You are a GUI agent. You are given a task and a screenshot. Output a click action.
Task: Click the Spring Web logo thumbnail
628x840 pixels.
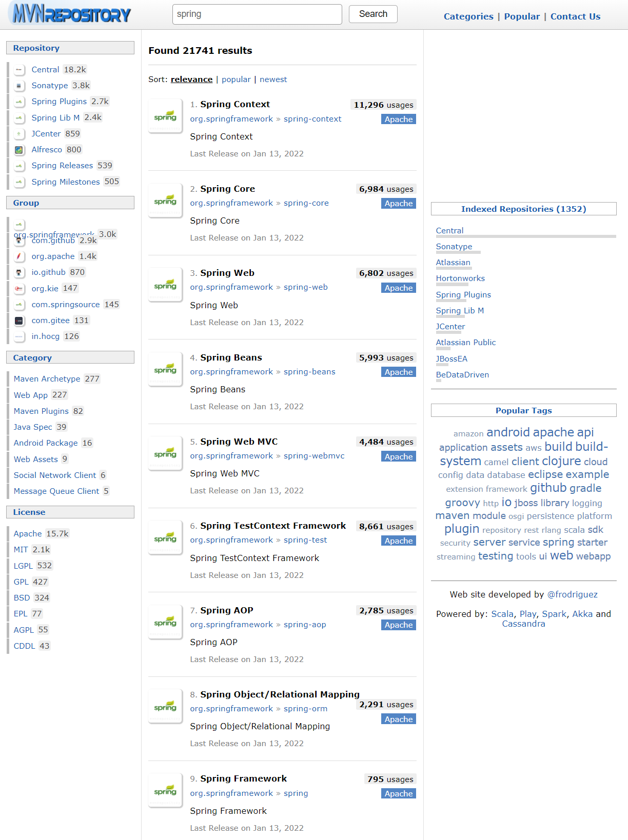tap(165, 285)
